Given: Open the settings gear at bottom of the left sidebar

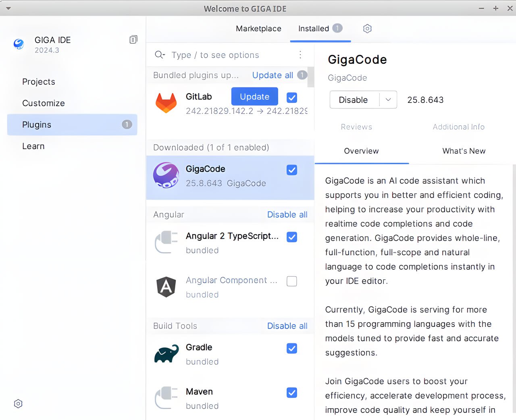Looking at the screenshot, I should [18, 403].
